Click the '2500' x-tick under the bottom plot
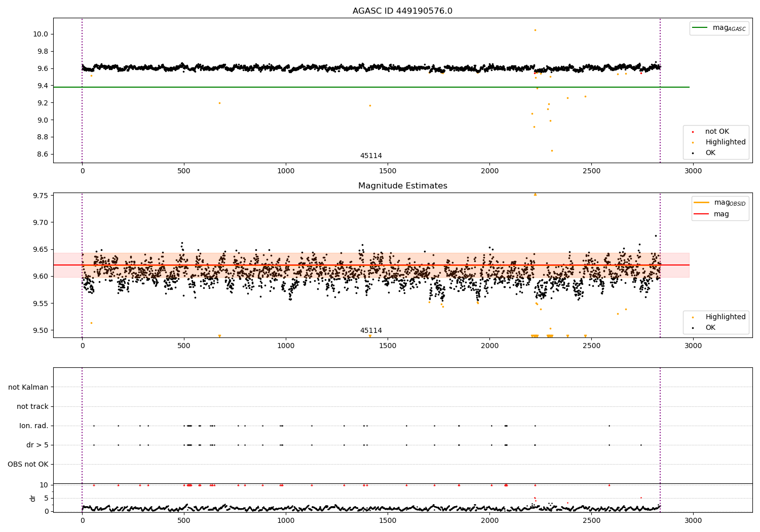The width and height of the screenshot is (760, 532). point(591,520)
